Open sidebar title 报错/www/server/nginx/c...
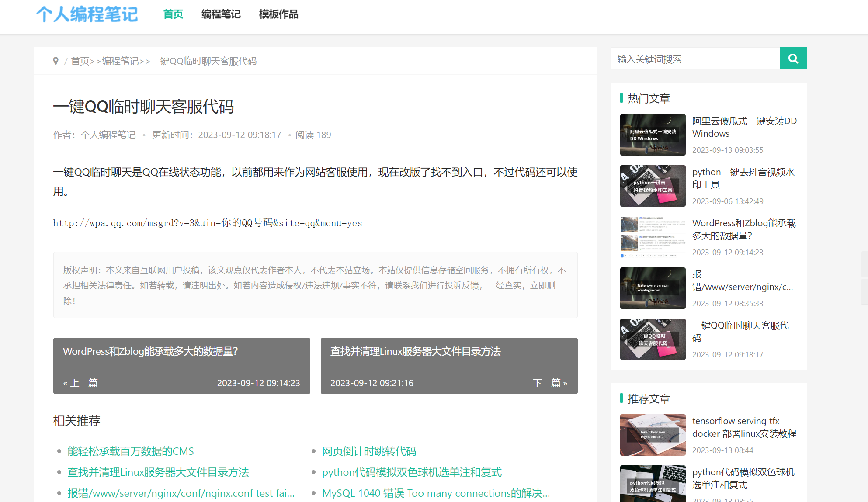 (x=743, y=280)
